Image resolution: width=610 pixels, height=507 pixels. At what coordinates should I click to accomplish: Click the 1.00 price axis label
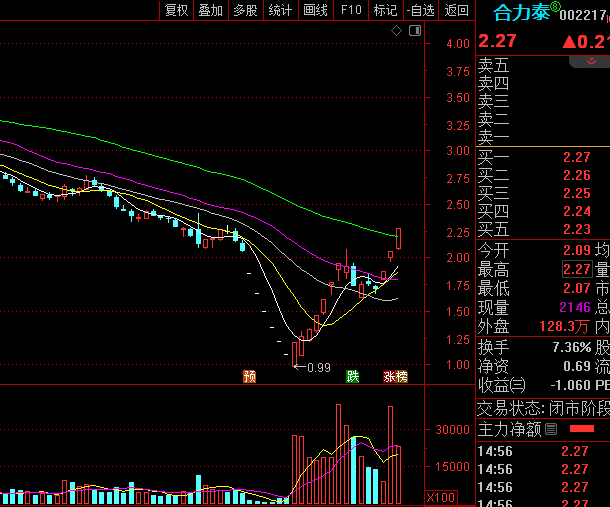tap(458, 365)
